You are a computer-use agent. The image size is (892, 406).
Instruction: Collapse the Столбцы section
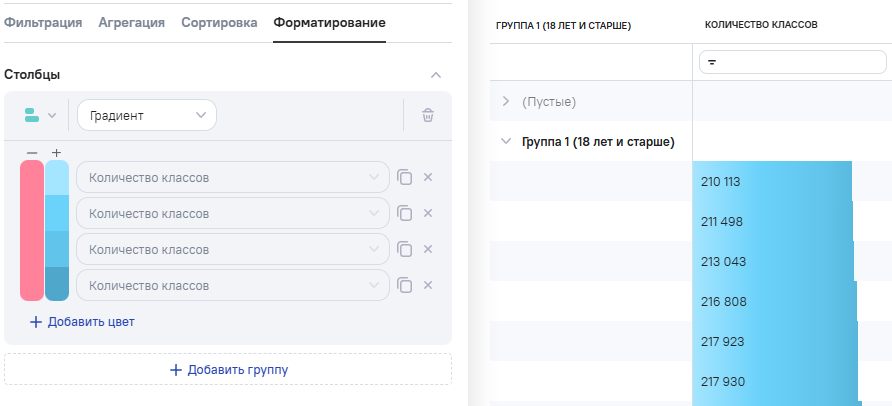tap(435, 75)
